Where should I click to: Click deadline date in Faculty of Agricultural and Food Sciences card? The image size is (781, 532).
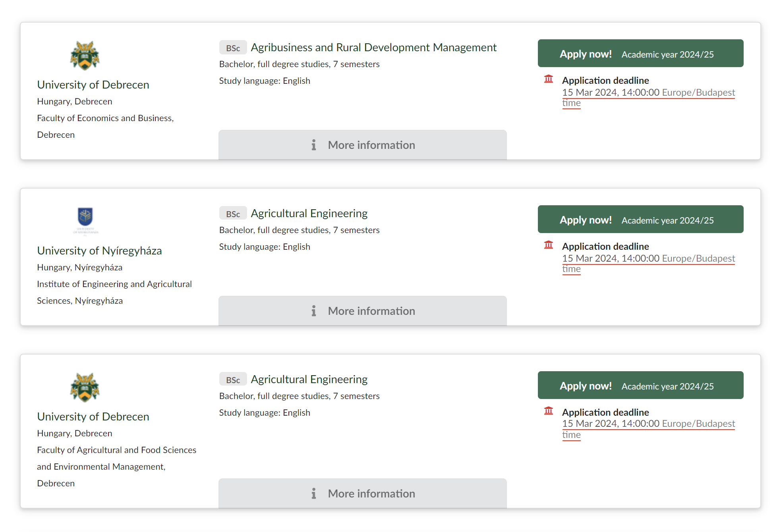click(649, 429)
